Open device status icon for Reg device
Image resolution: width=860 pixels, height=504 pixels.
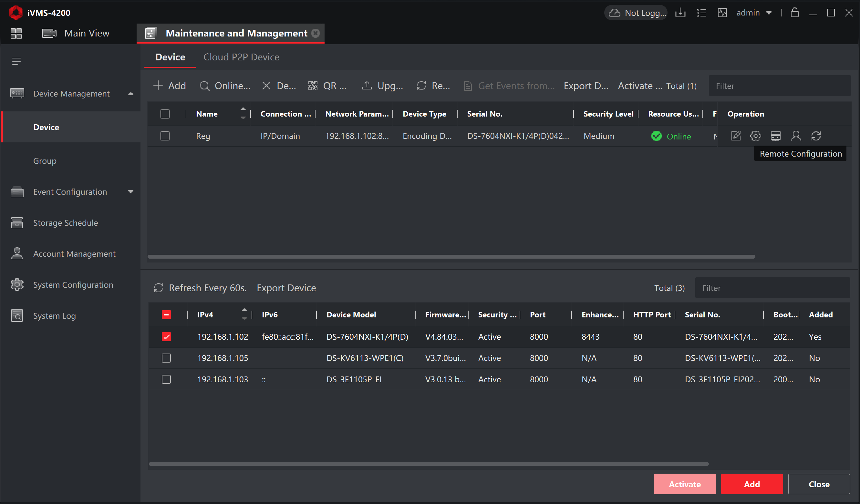[x=776, y=136]
